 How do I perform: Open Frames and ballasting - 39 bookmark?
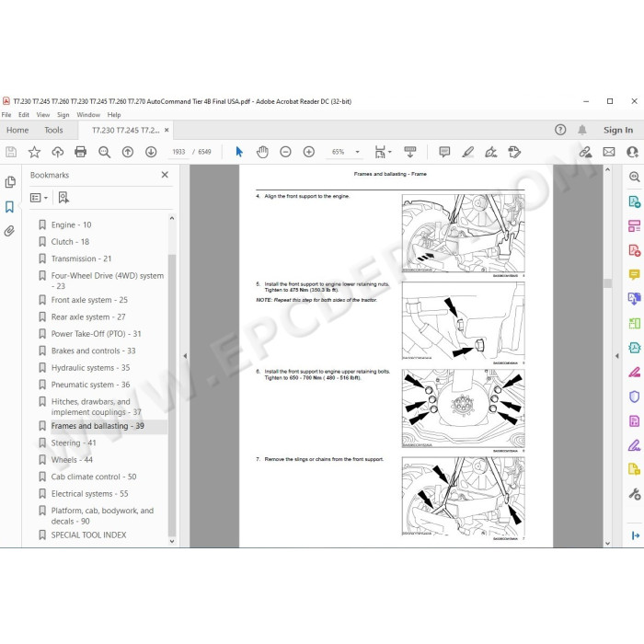(x=98, y=426)
